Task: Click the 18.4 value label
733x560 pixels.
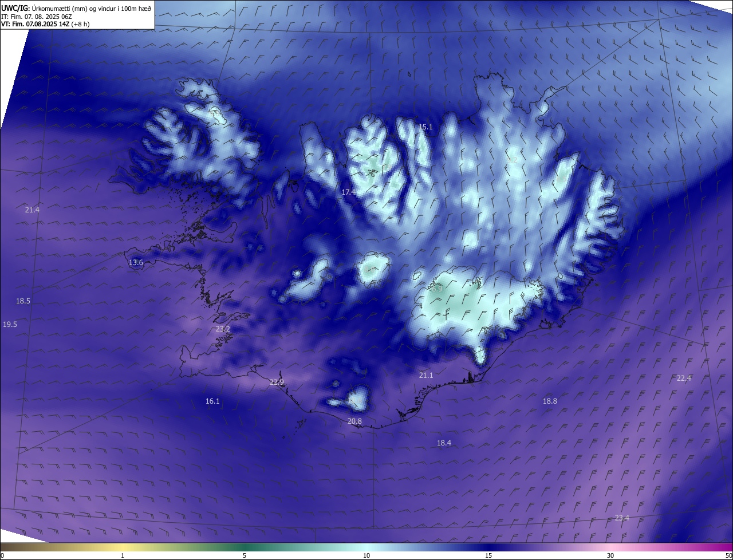Action: coord(444,443)
